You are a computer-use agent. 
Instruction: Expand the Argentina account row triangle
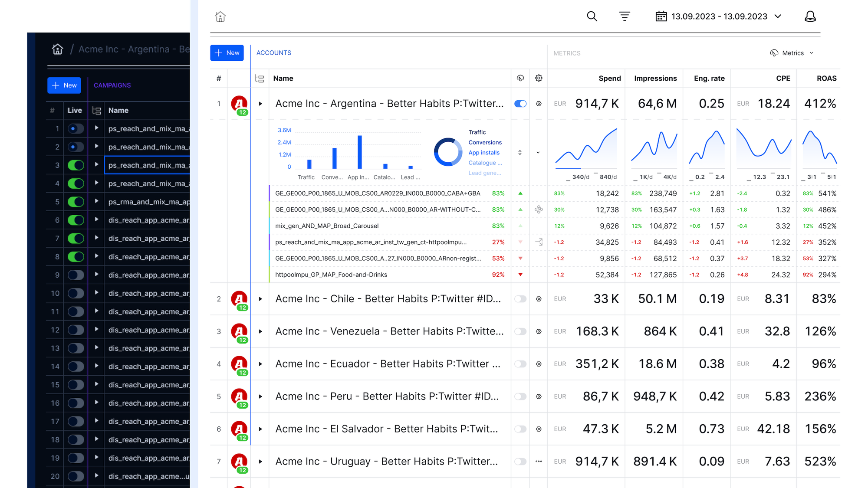[260, 104]
